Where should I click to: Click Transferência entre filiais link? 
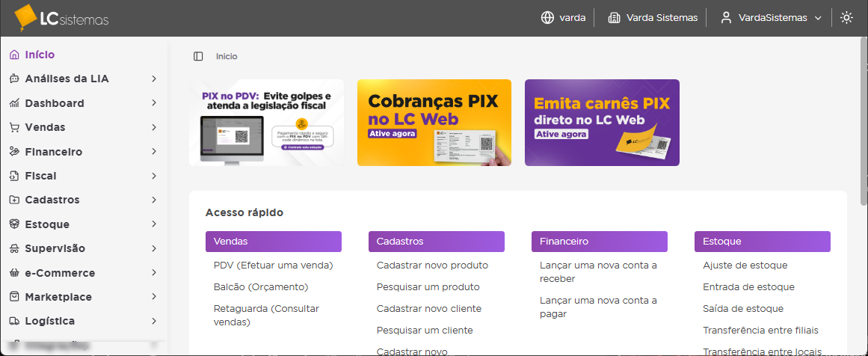[x=760, y=330]
